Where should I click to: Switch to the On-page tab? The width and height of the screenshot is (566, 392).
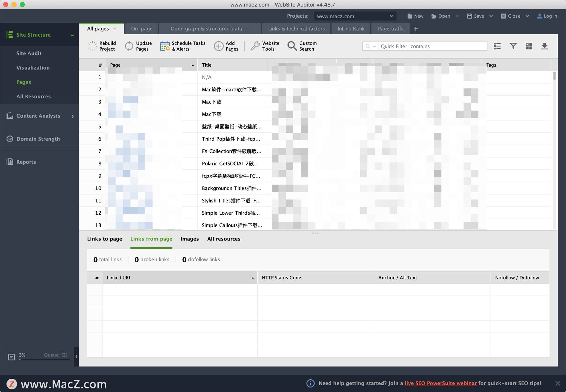pyautogui.click(x=141, y=29)
